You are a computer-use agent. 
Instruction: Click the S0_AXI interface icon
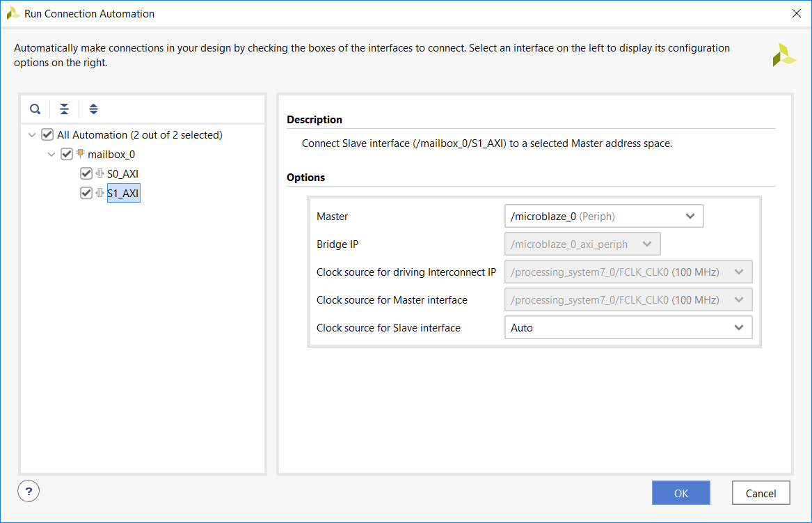coord(99,173)
